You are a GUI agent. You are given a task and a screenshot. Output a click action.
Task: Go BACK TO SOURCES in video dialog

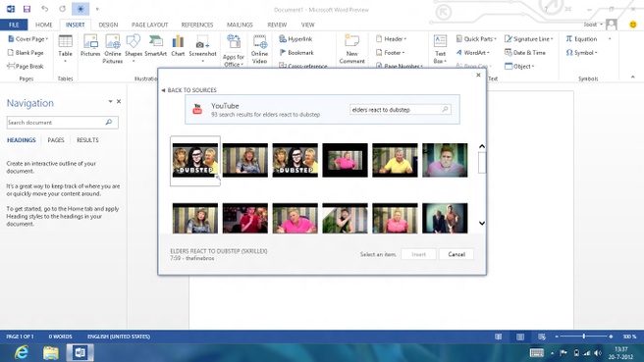tap(188, 90)
